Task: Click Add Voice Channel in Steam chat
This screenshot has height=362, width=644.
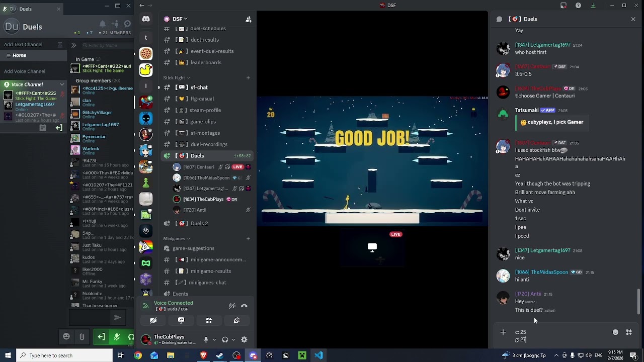Action: pyautogui.click(x=25, y=71)
